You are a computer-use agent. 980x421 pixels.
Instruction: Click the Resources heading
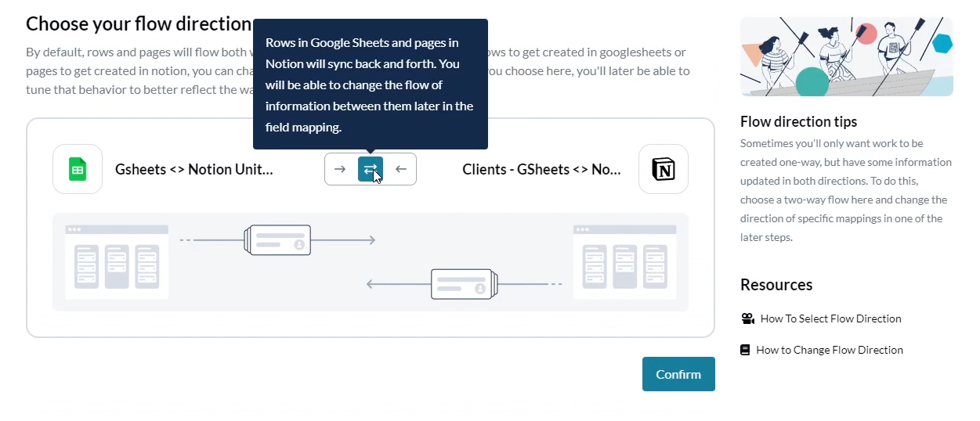click(x=776, y=285)
